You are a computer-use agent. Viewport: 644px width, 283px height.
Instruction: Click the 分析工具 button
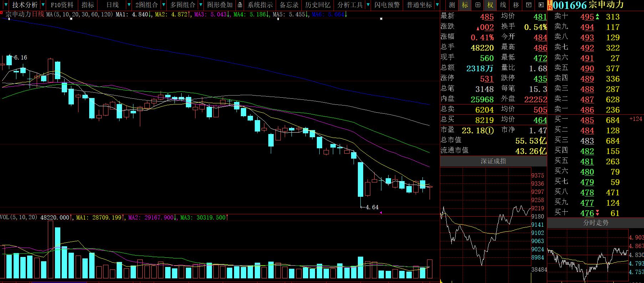pos(350,5)
